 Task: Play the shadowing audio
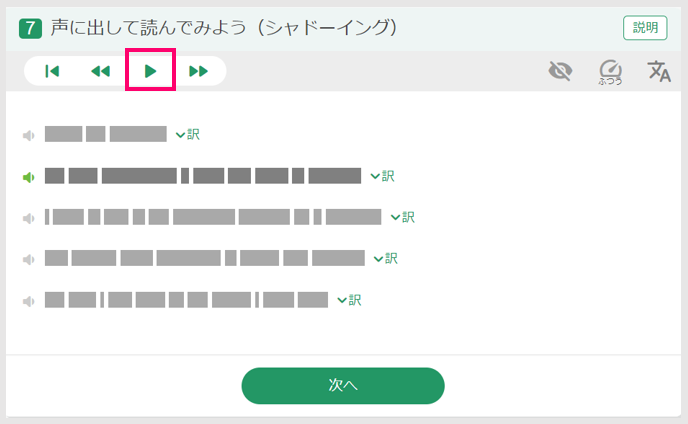click(150, 71)
